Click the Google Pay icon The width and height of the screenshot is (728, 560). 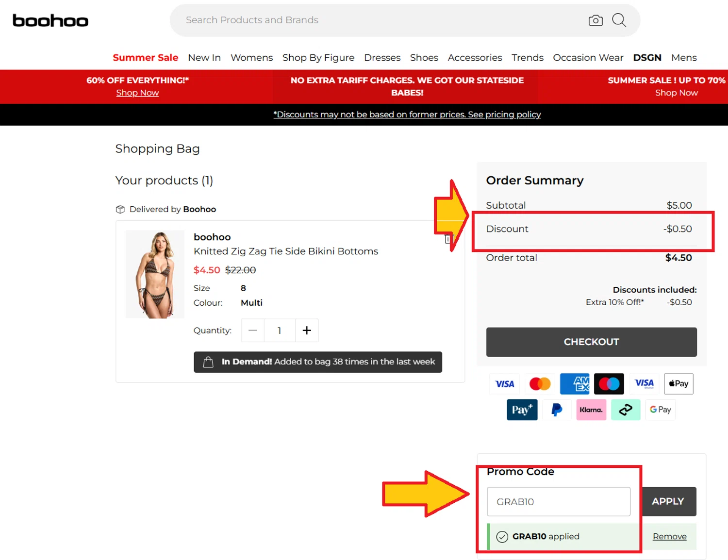[x=661, y=410]
